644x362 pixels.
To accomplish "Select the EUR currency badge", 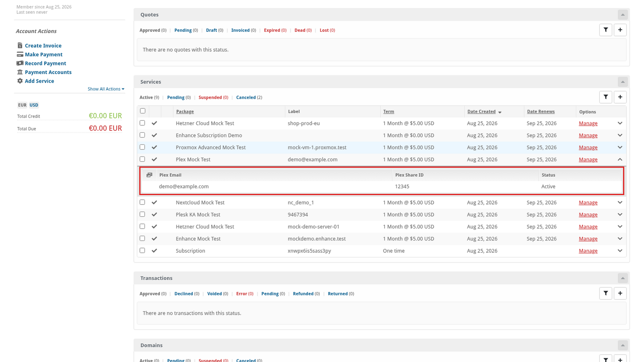I will pos(22,105).
